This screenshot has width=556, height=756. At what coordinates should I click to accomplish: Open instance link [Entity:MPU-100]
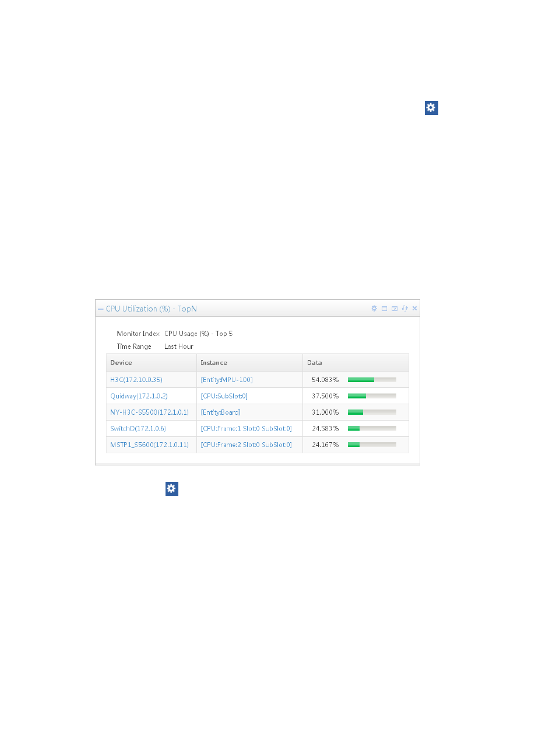click(227, 380)
